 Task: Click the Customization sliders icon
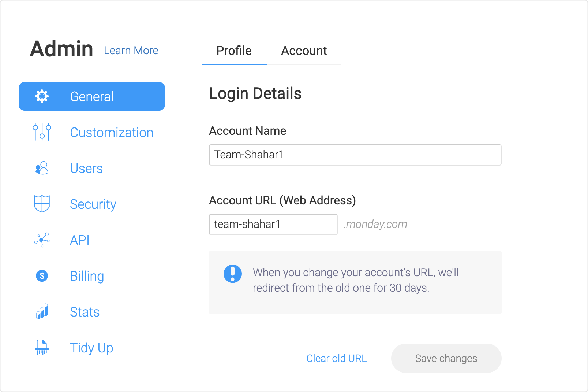(x=42, y=132)
